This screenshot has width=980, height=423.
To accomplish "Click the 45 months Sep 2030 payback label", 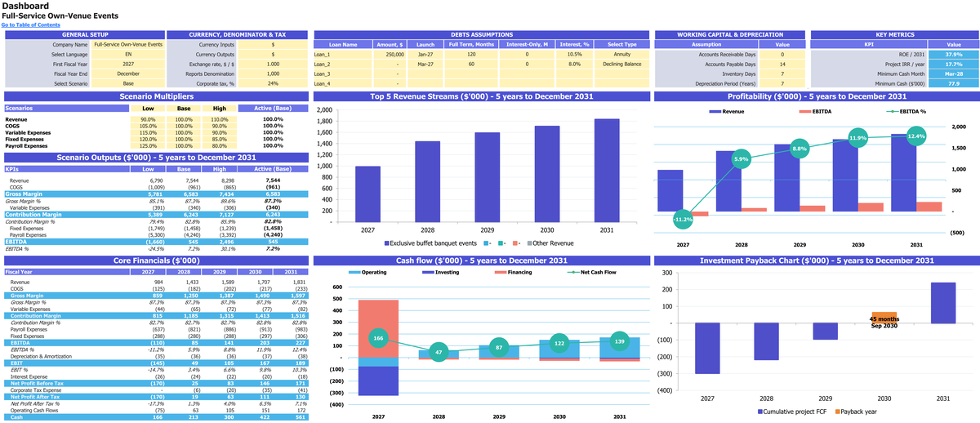I will point(884,322).
